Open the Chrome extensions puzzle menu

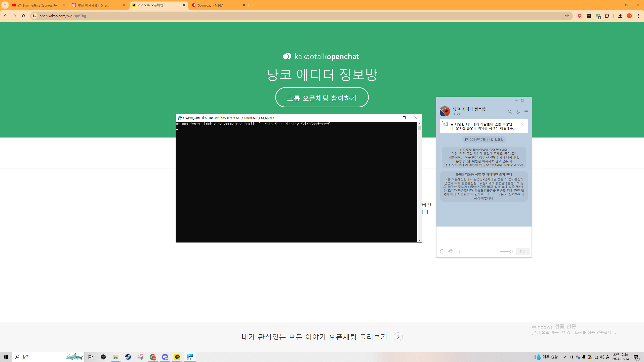tap(607, 16)
